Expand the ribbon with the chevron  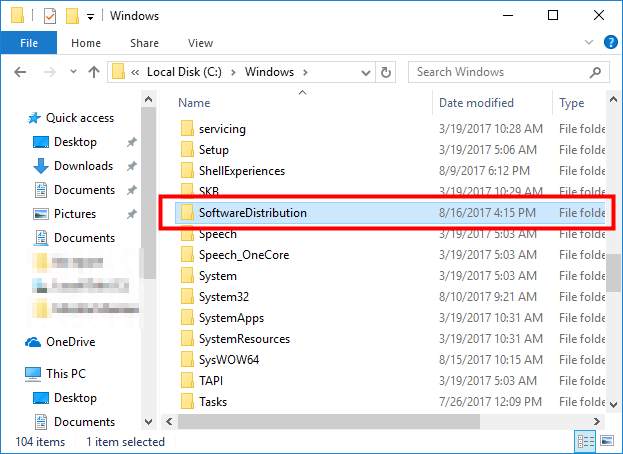point(588,44)
